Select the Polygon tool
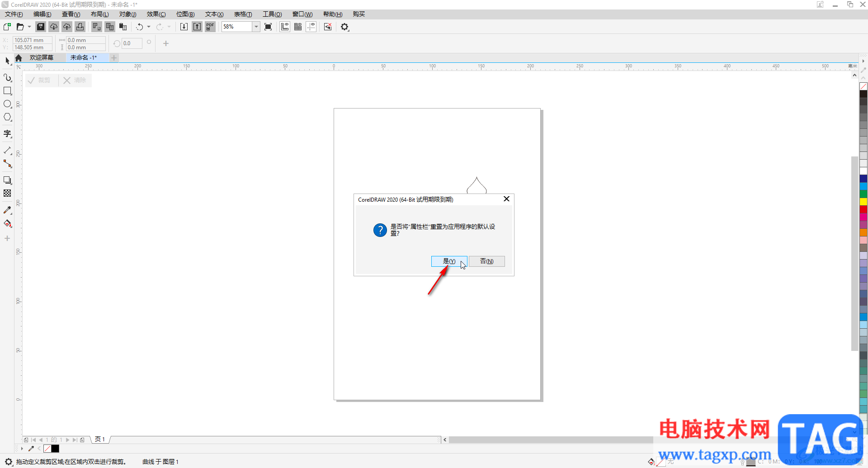 (x=7, y=117)
